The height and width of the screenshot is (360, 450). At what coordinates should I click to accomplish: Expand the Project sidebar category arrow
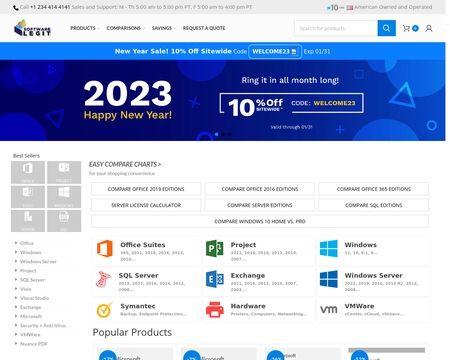tap(16, 270)
